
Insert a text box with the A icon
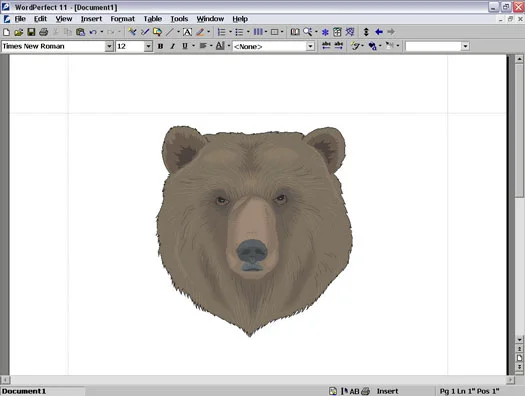(187, 32)
